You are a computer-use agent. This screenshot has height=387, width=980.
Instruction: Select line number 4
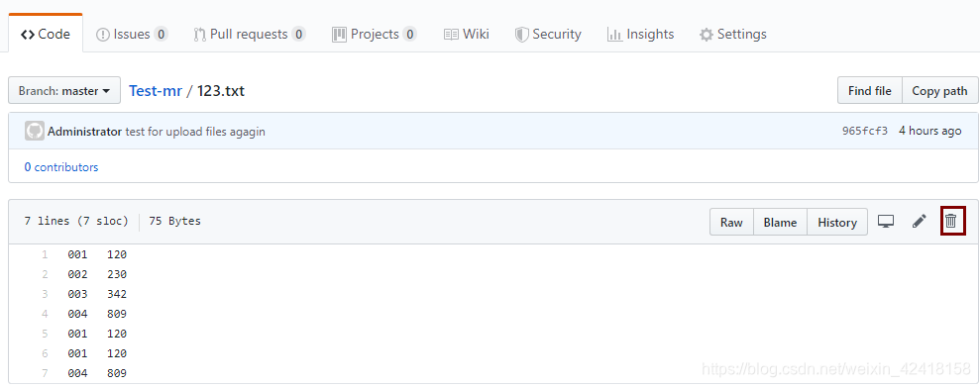pyautogui.click(x=45, y=314)
